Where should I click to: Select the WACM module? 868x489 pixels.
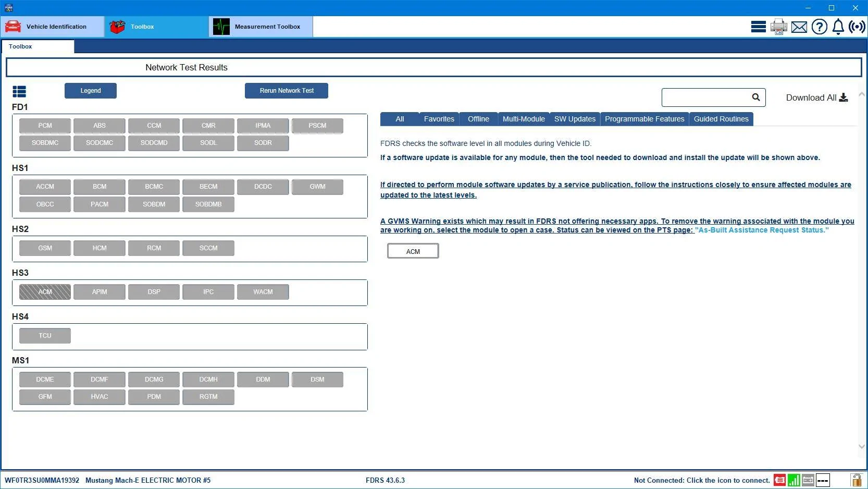click(263, 292)
